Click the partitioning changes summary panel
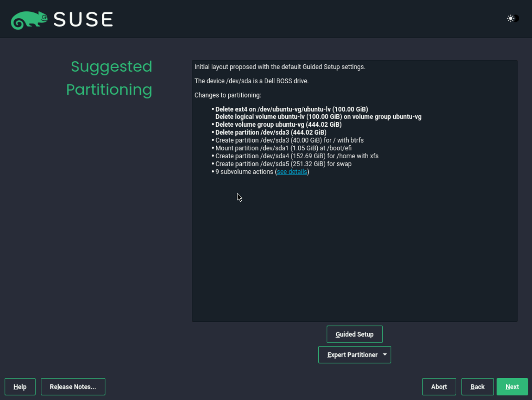 point(354,237)
